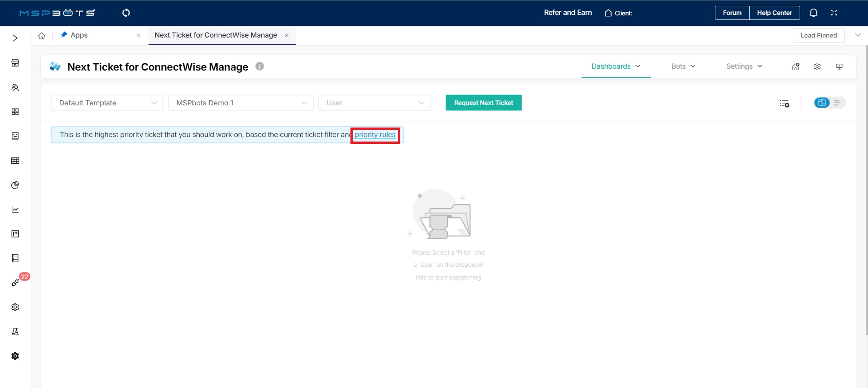The height and width of the screenshot is (388, 868).
Task: Open the MSPbots Demo 1 dropdown
Action: [240, 103]
